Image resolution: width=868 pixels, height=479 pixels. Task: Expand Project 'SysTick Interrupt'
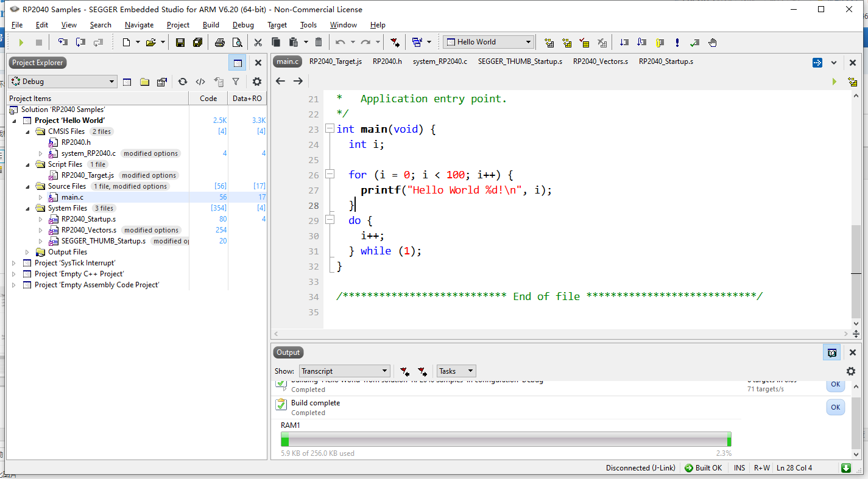[14, 263]
